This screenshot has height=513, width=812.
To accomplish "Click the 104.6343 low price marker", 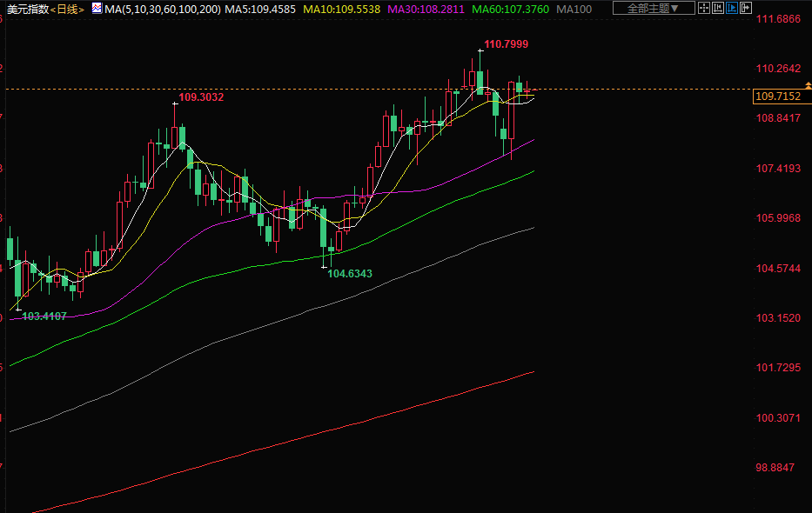I will (349, 273).
